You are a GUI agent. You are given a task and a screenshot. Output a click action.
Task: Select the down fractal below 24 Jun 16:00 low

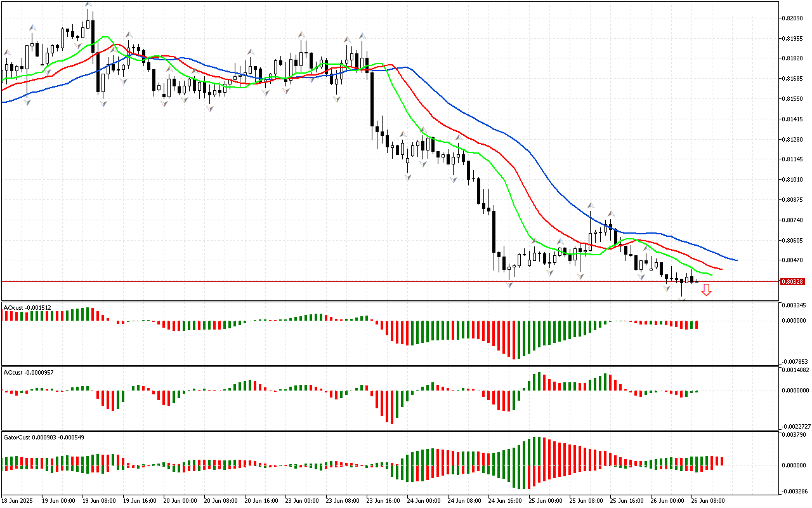(509, 286)
